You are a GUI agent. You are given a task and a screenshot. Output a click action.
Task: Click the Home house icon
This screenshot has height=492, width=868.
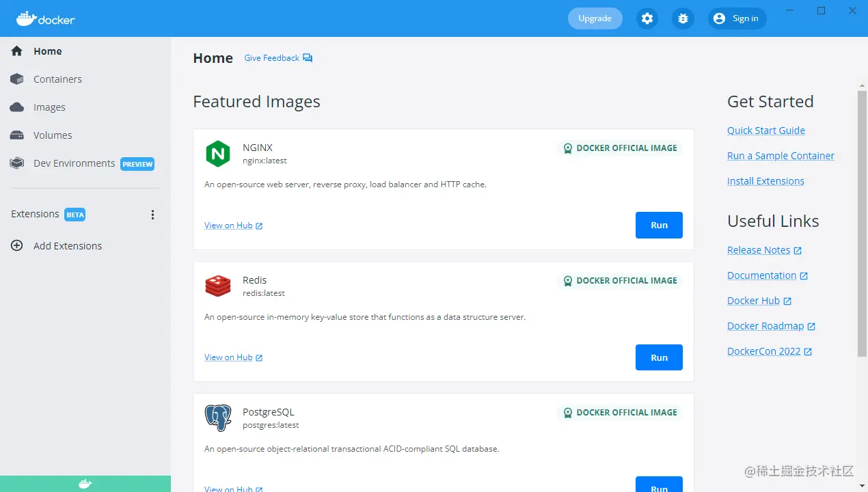pyautogui.click(x=17, y=51)
